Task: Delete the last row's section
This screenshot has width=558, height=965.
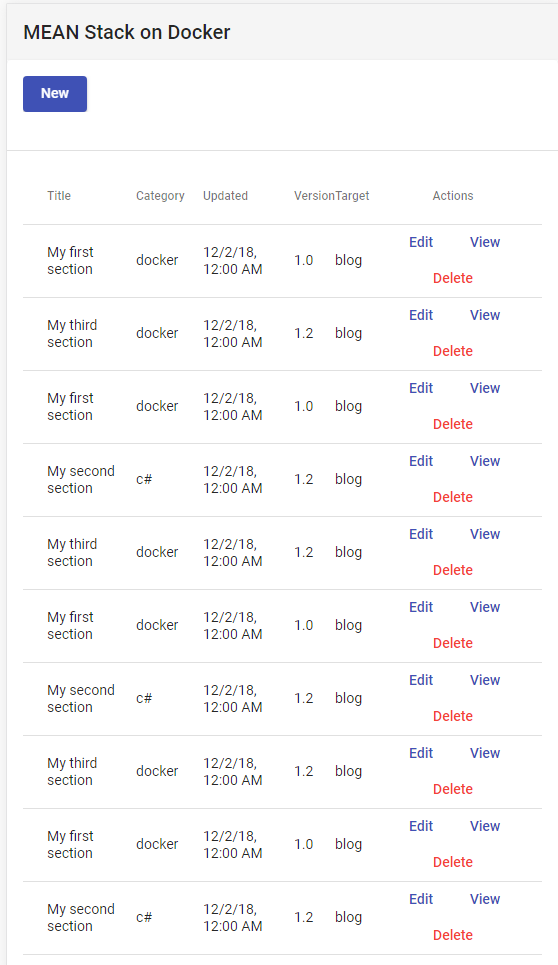Action: (453, 935)
